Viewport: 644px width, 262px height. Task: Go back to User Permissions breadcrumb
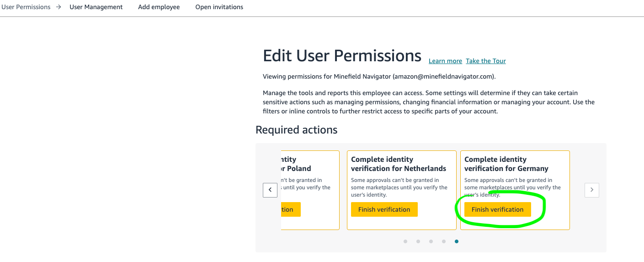pos(26,7)
